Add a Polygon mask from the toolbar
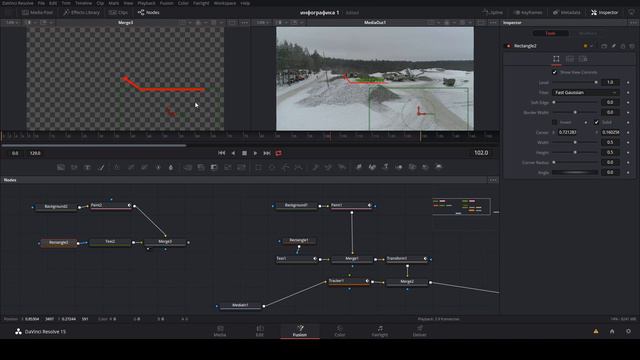 285,167
